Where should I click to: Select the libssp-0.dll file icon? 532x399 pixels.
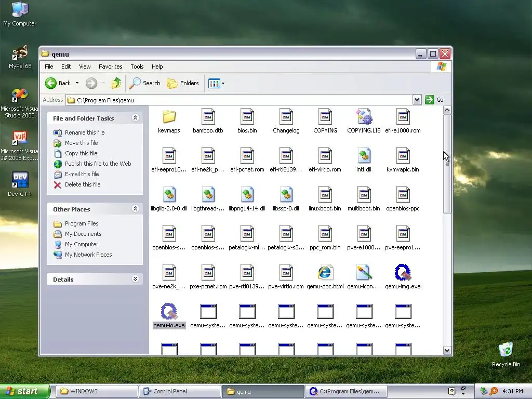pos(286,195)
